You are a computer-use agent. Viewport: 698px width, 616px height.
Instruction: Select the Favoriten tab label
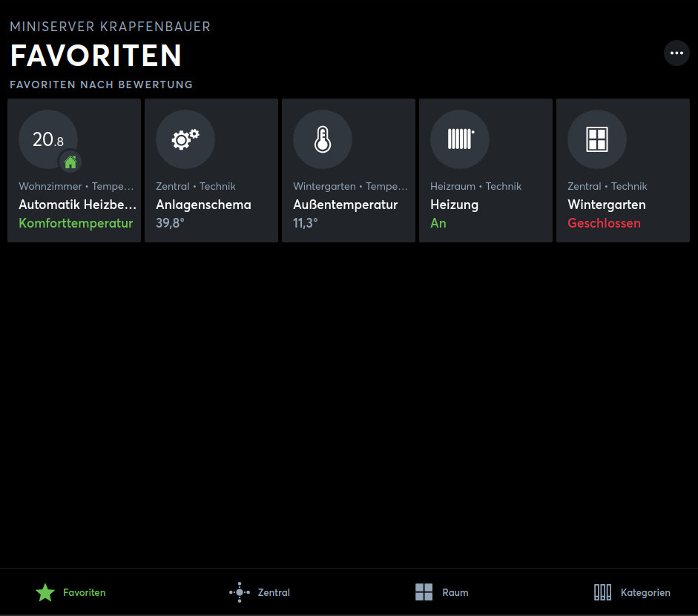click(x=85, y=593)
